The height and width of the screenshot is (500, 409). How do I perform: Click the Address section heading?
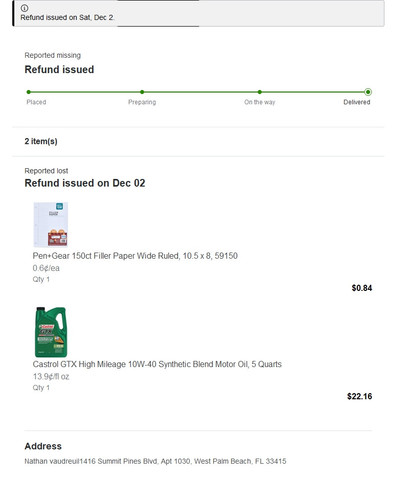tap(43, 446)
